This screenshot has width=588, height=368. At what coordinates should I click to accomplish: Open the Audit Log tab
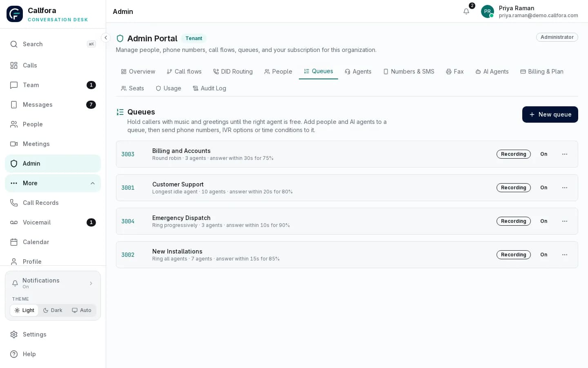209,88
